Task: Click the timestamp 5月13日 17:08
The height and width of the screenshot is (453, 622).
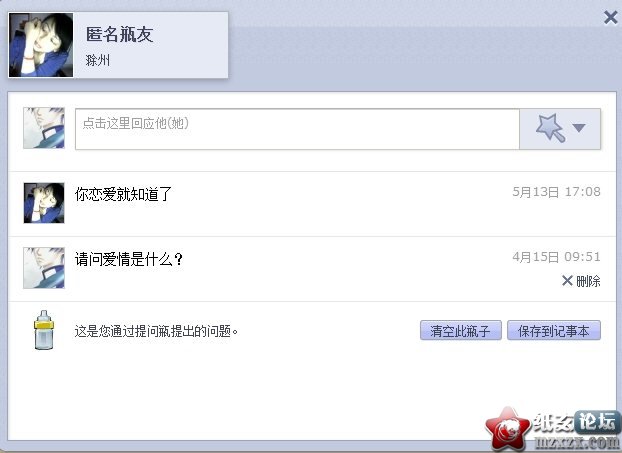Action: [556, 192]
